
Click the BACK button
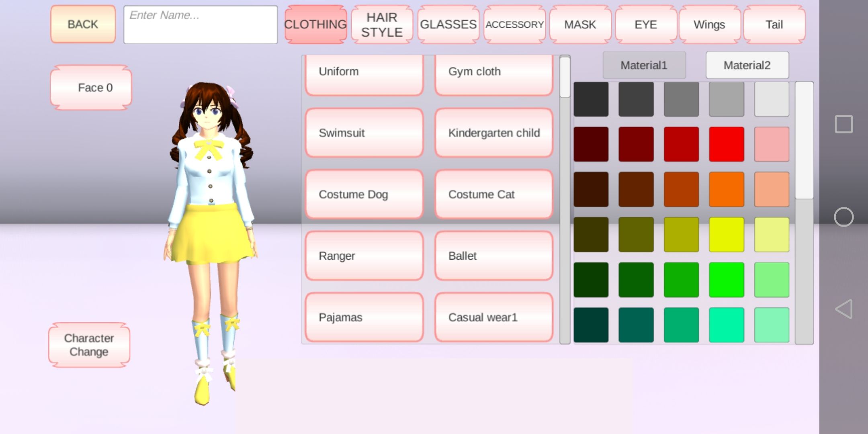point(83,25)
